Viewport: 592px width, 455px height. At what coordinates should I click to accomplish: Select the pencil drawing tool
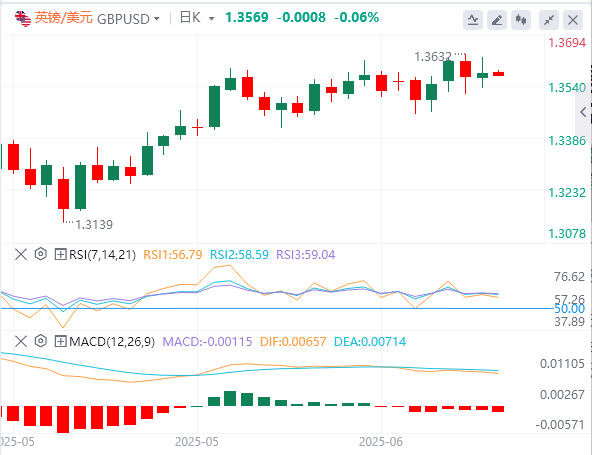(497, 20)
